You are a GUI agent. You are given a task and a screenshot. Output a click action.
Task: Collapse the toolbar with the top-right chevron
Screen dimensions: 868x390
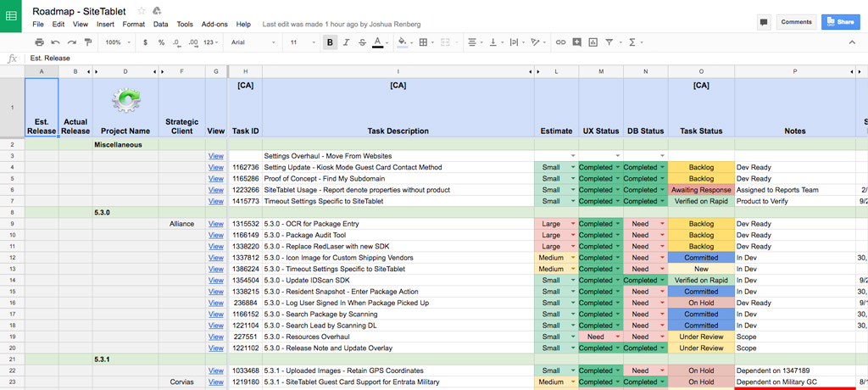(x=852, y=42)
